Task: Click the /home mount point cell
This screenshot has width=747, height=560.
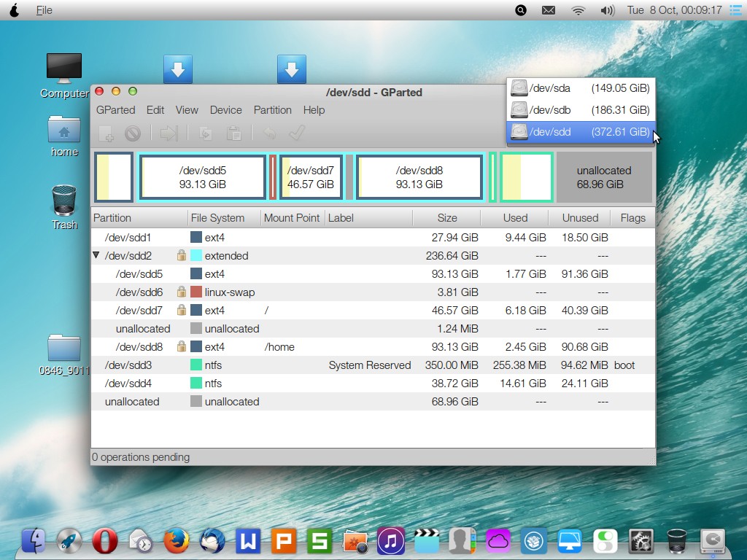Action: tap(279, 346)
